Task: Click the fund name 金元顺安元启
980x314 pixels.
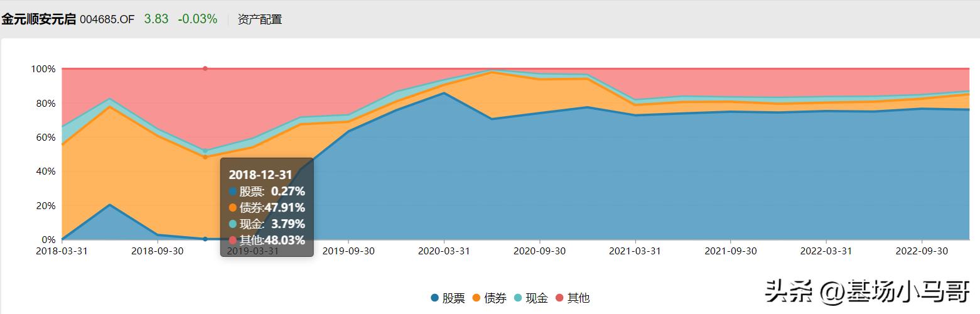Action: click(38, 19)
